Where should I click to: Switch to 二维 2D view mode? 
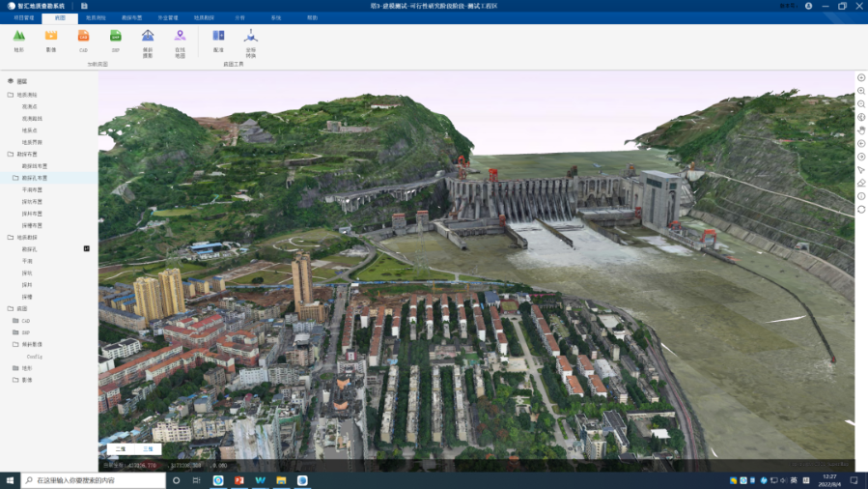(x=121, y=449)
